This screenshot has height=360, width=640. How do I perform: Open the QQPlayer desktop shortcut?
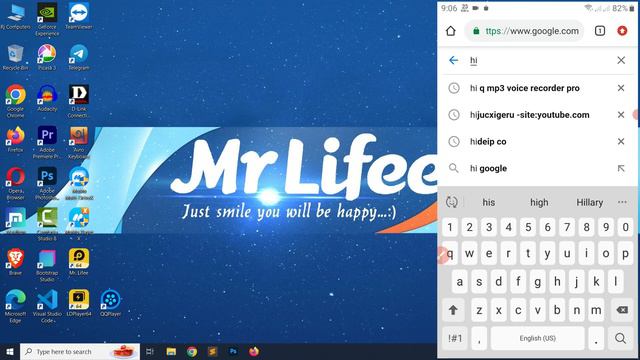pyautogui.click(x=110, y=303)
